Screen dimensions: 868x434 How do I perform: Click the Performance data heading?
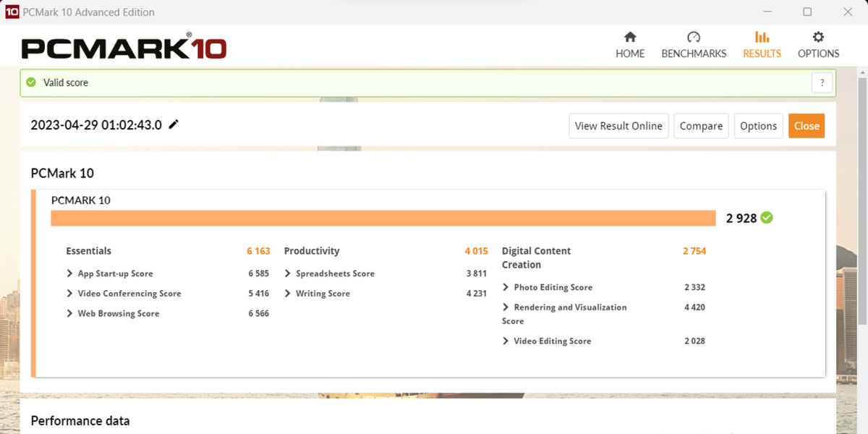click(80, 421)
